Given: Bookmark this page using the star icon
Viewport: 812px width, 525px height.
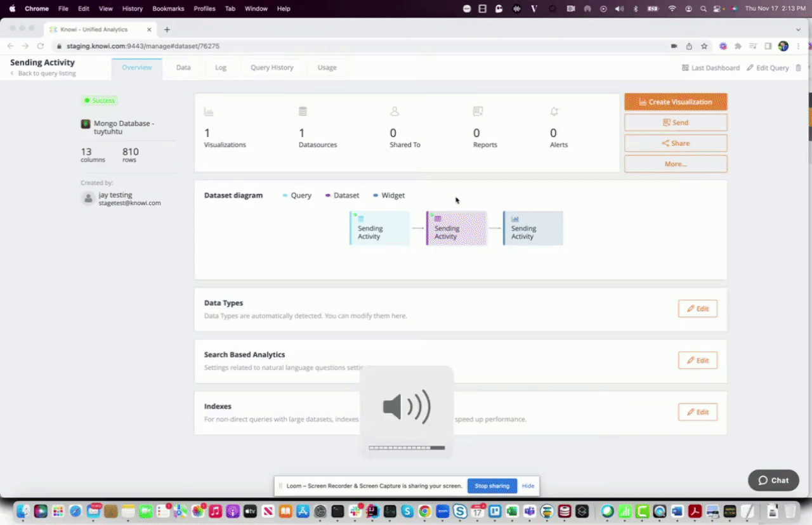Looking at the screenshot, I should tap(704, 46).
